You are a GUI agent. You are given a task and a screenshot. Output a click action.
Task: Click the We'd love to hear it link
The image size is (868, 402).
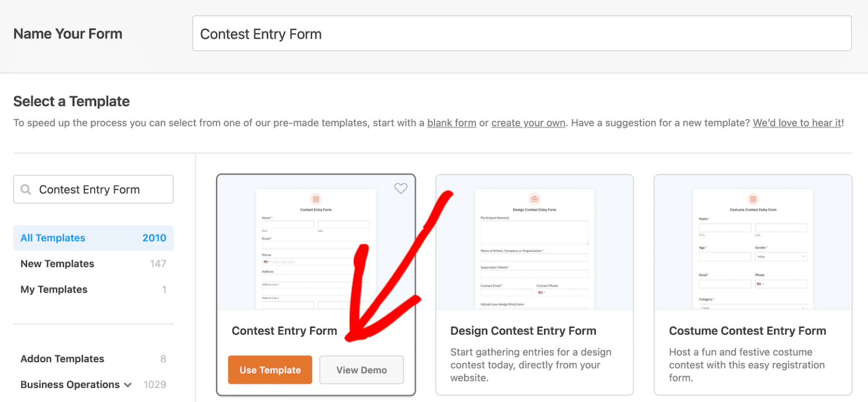[797, 123]
